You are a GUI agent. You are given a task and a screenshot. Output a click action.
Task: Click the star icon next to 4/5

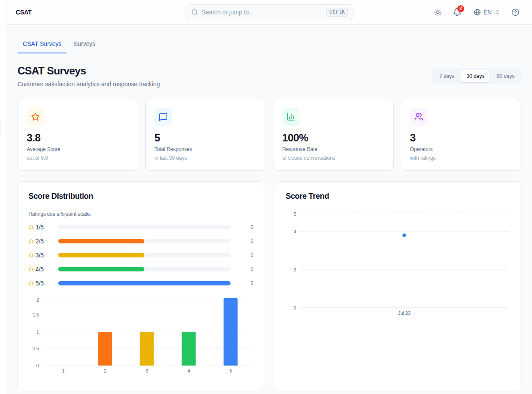[x=31, y=269]
